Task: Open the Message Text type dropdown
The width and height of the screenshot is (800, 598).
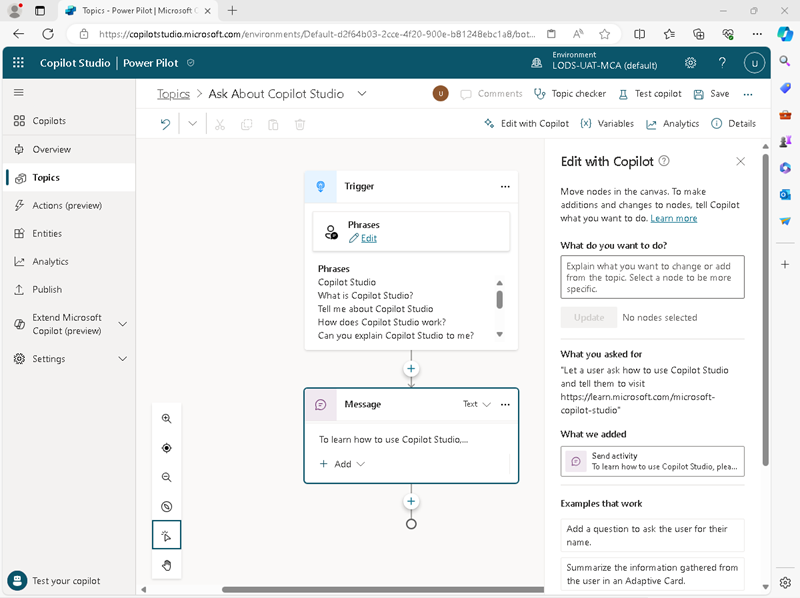Action: (x=477, y=404)
